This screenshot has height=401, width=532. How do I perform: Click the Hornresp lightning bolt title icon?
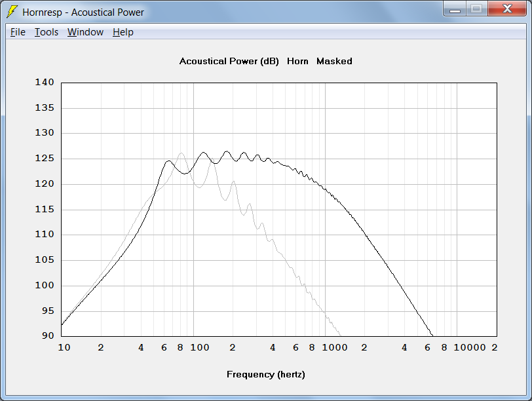click(x=12, y=12)
